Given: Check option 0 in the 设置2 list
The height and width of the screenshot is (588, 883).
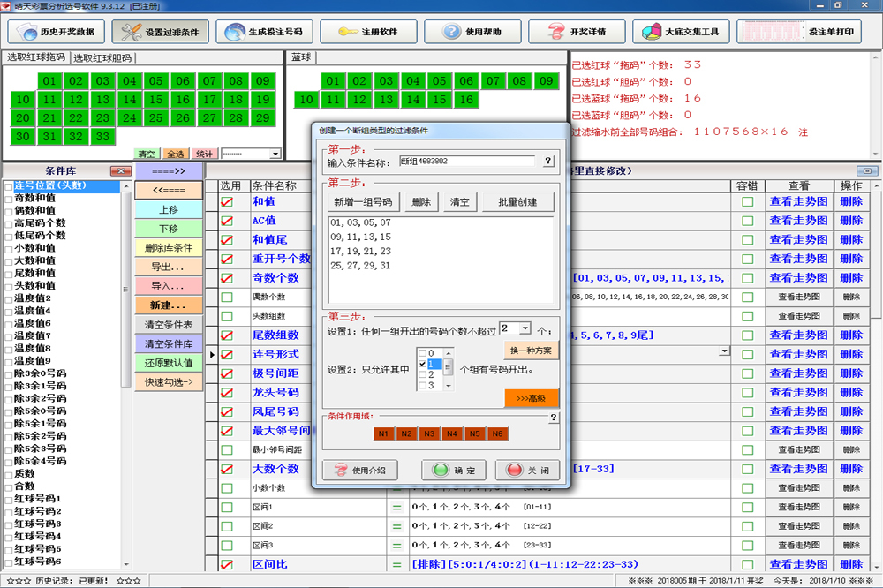Looking at the screenshot, I should (422, 353).
